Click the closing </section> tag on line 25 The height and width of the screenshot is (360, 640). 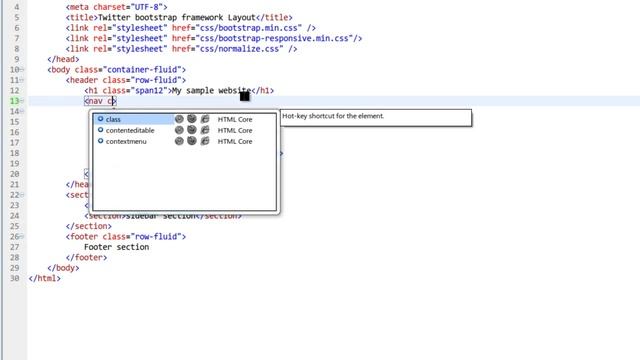coord(89,226)
